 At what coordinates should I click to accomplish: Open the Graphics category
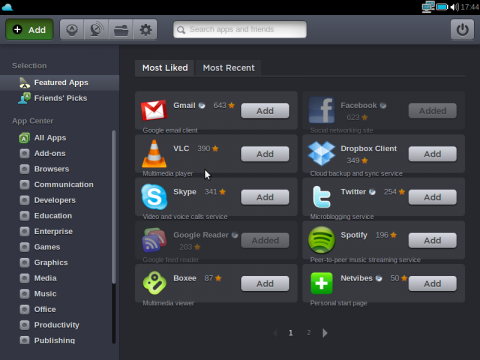(51, 263)
